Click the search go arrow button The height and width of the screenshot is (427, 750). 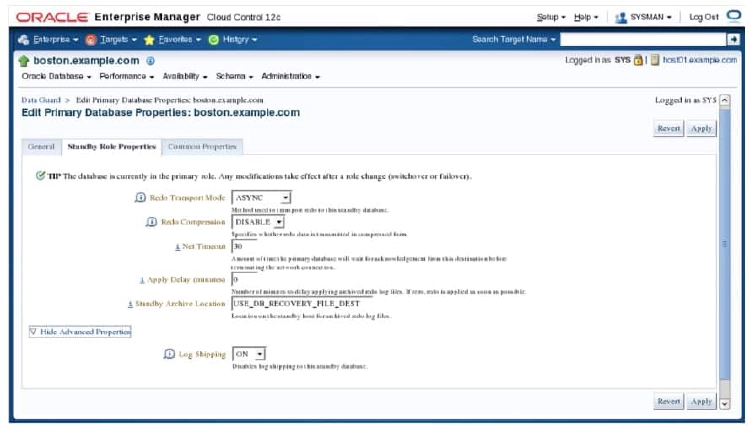click(733, 40)
